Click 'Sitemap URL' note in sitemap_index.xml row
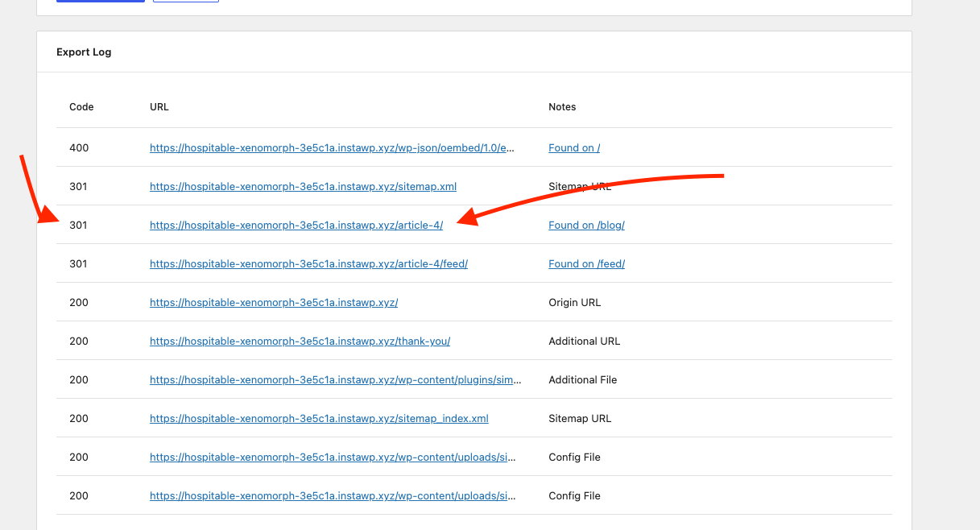 pyautogui.click(x=580, y=418)
